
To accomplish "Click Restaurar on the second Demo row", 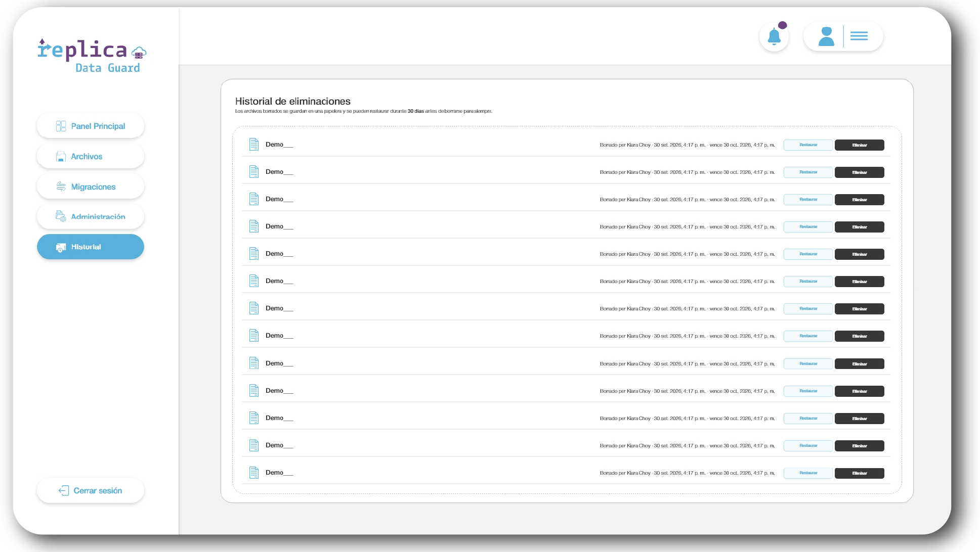I will pos(808,172).
